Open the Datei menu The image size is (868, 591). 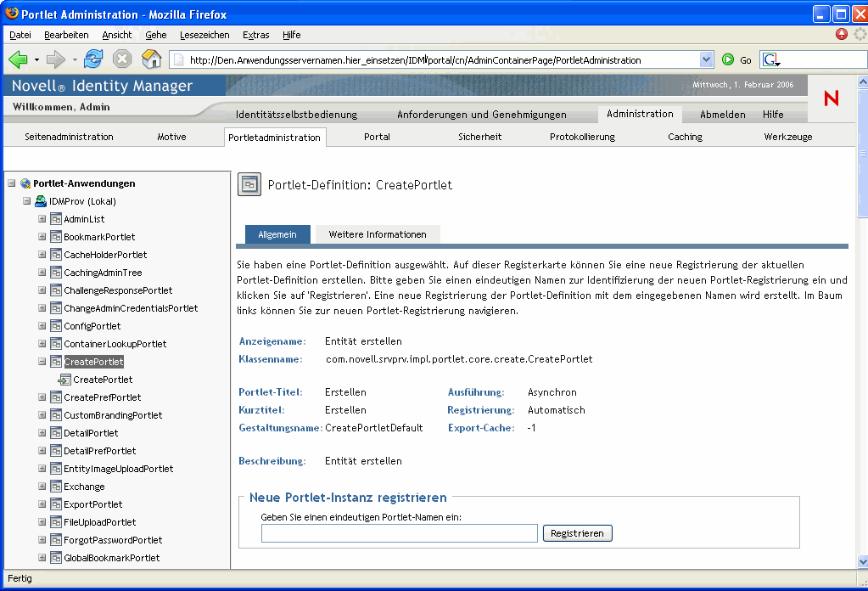click(x=20, y=35)
